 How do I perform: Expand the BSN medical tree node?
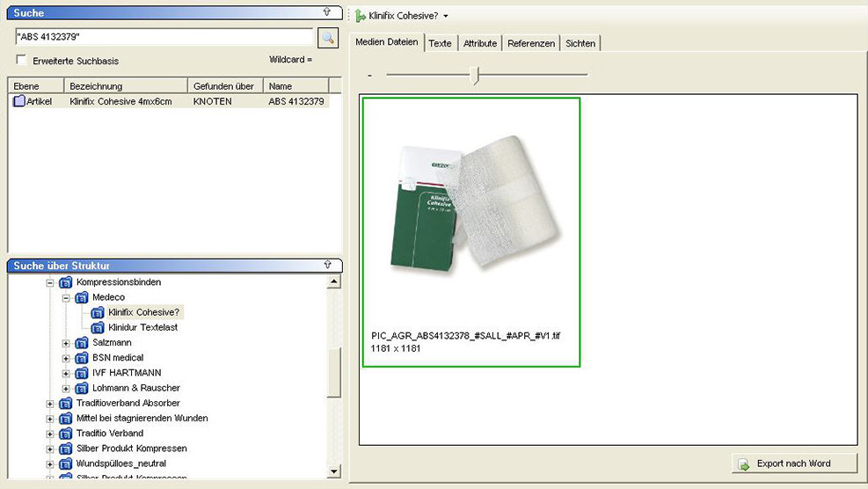(x=66, y=358)
